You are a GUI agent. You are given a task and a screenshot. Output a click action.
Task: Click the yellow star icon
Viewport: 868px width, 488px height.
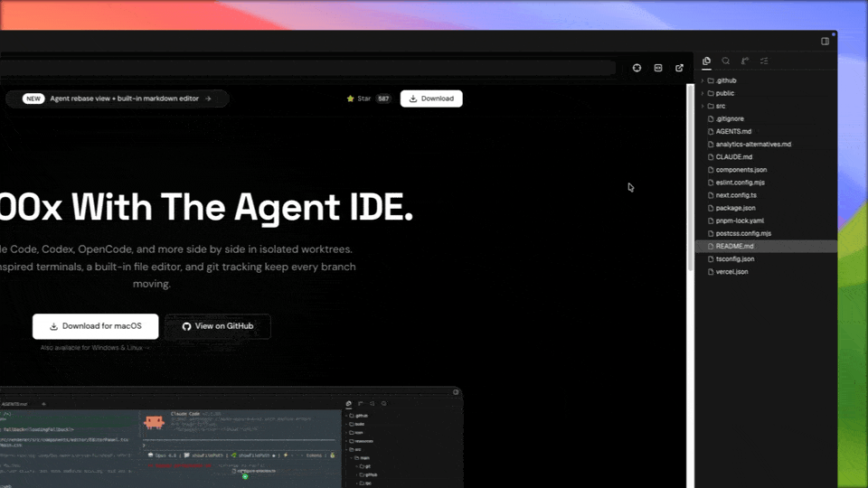pos(351,99)
